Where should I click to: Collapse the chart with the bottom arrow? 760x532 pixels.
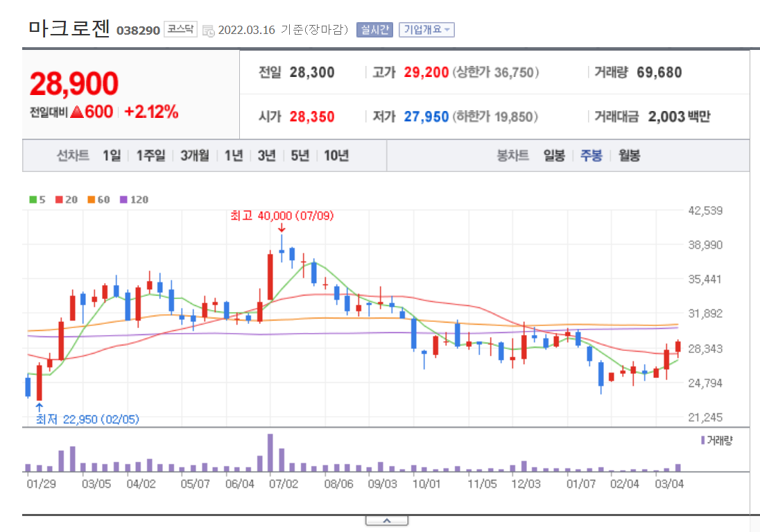387,520
